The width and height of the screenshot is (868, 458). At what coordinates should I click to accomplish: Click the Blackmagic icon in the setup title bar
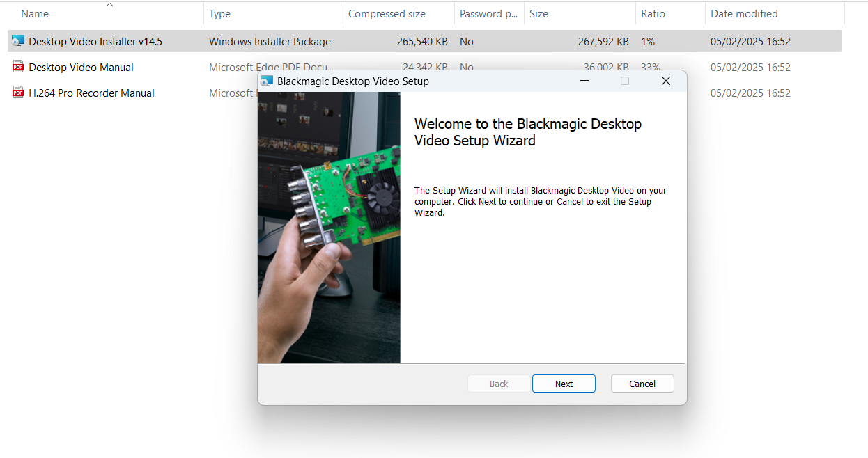pos(266,81)
